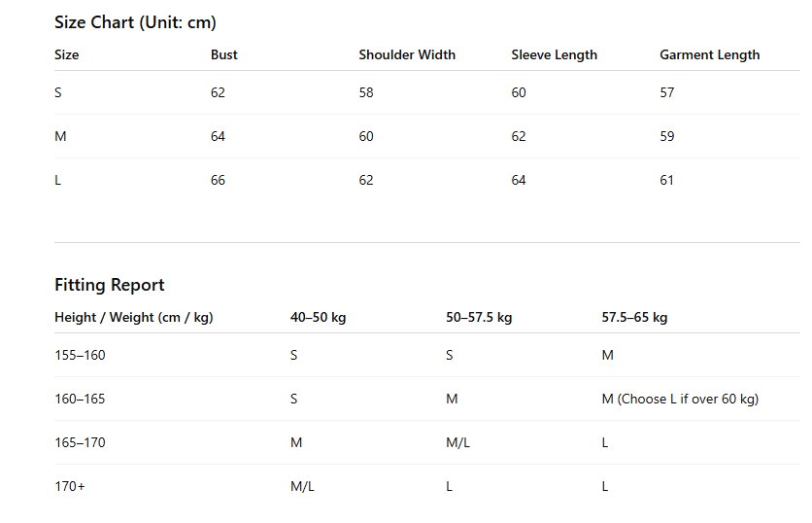
Task: Select the Bust column header
Action: pos(223,55)
